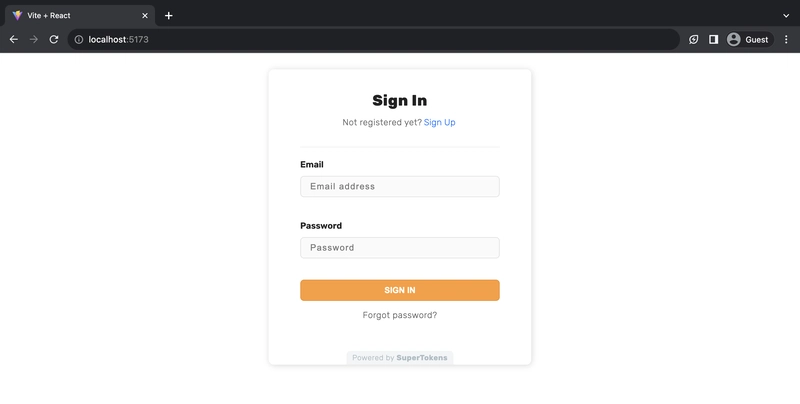Close the Vite + React tab
Image resolution: width=800 pixels, height=404 pixels.
point(145,15)
